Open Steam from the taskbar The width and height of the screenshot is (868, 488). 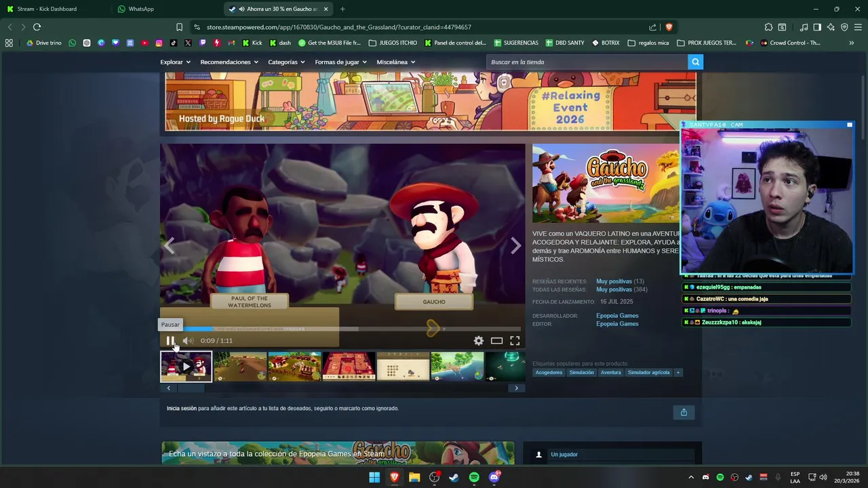tap(454, 477)
